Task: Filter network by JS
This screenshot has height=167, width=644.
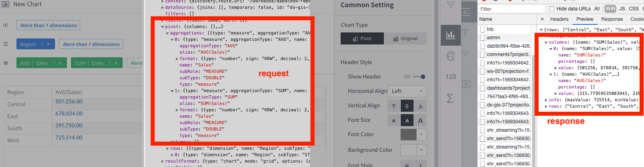Action: click(x=622, y=9)
